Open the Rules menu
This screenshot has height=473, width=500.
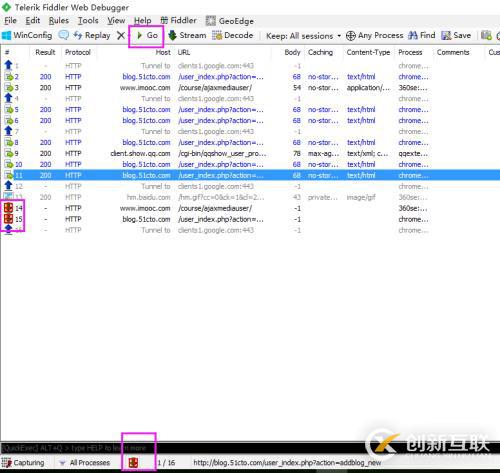click(59, 21)
